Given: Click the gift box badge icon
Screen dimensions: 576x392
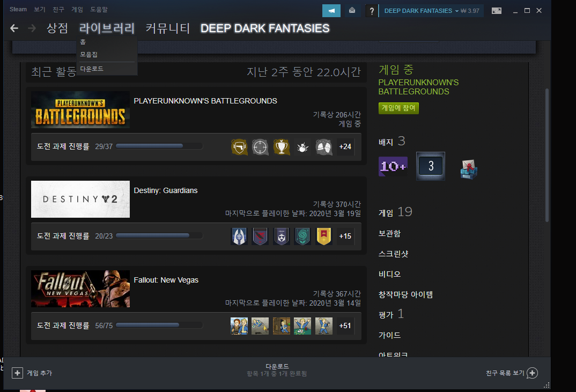Looking at the screenshot, I should [469, 169].
